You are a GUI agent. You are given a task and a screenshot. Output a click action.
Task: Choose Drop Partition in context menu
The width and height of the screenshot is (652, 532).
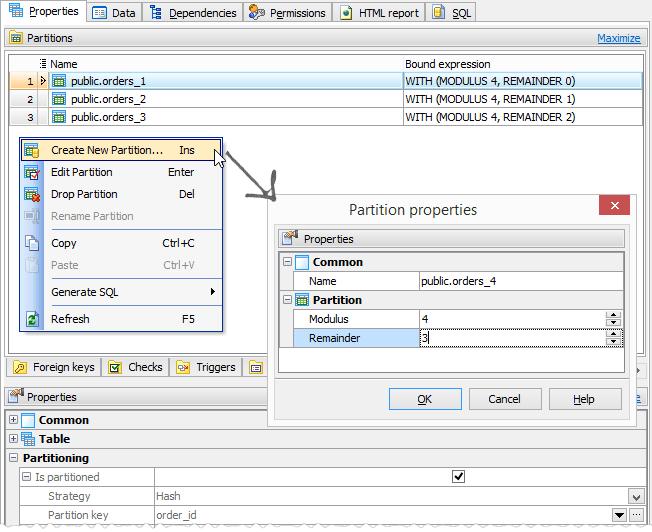pyautogui.click(x=121, y=194)
